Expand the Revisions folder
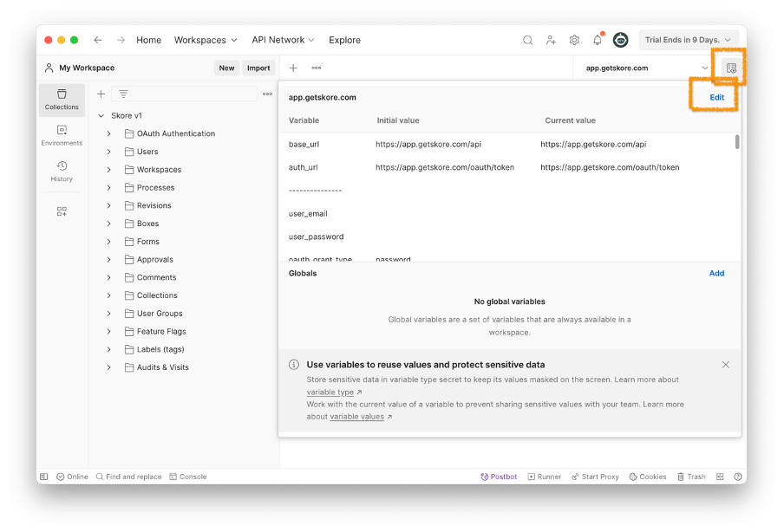 (108, 205)
